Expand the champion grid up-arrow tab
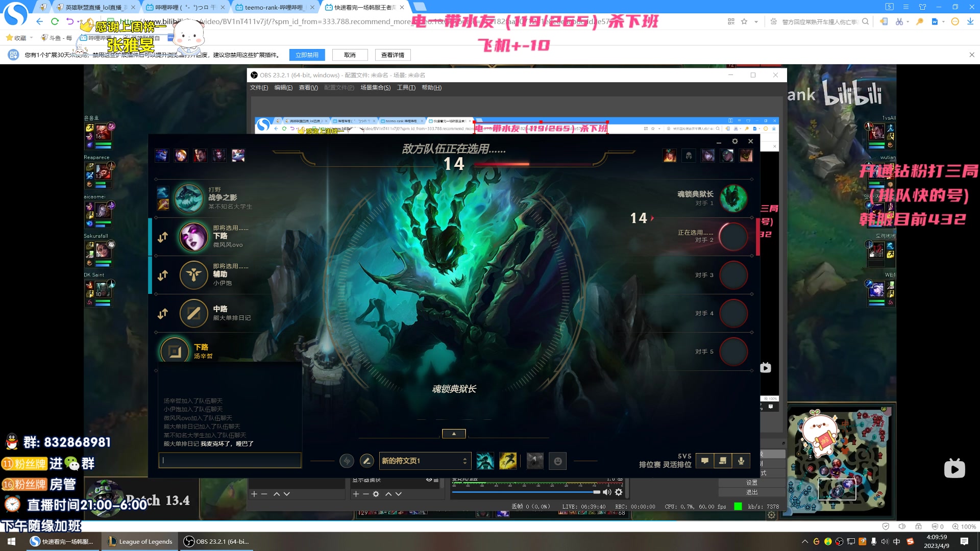 (454, 434)
